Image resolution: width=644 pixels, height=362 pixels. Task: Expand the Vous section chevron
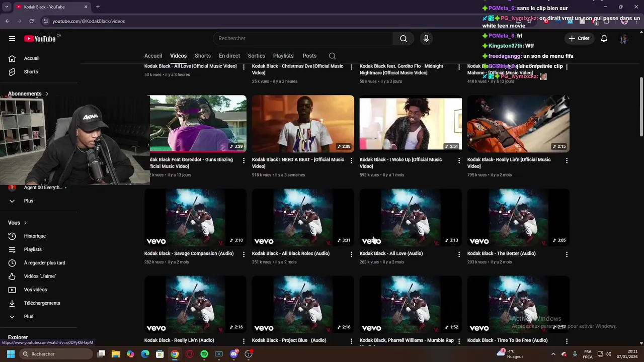point(26,223)
